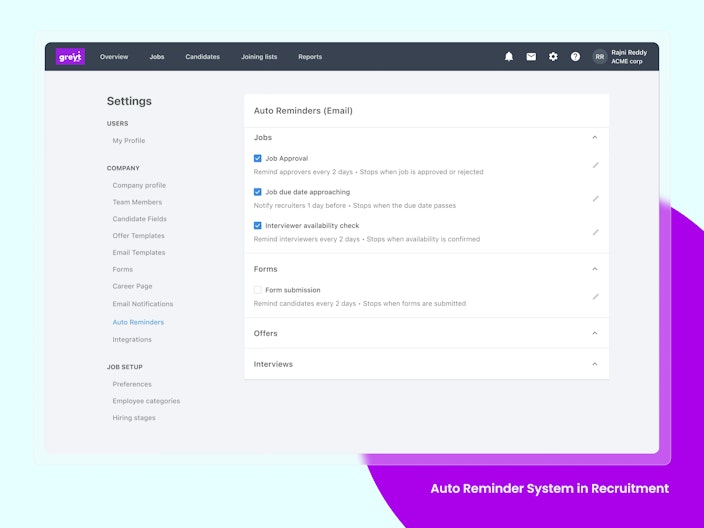This screenshot has width=704, height=528.
Task: Uncheck Job due date approaching checkbox
Action: coord(258,192)
